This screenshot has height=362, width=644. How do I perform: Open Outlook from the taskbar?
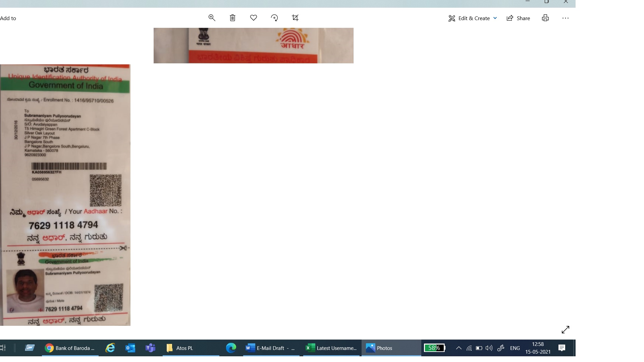coord(130,348)
